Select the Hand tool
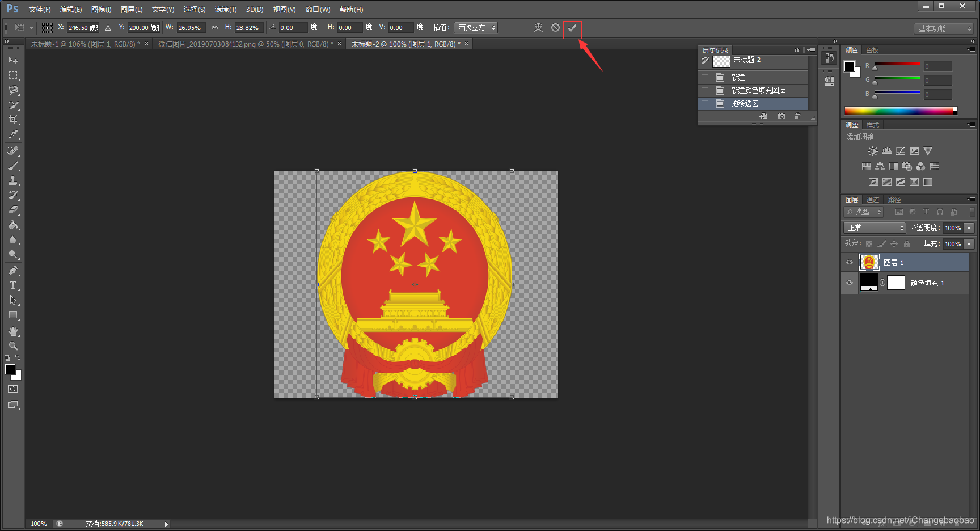 13,331
